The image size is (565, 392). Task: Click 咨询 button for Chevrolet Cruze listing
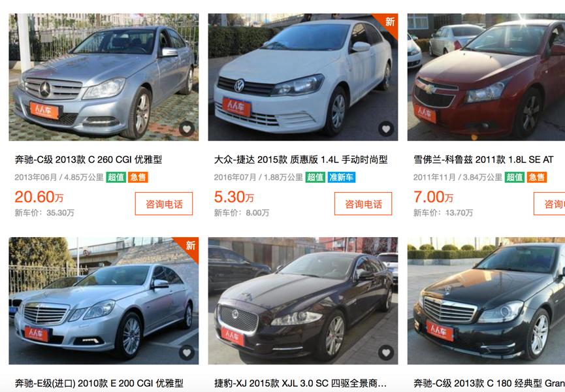[x=549, y=204]
